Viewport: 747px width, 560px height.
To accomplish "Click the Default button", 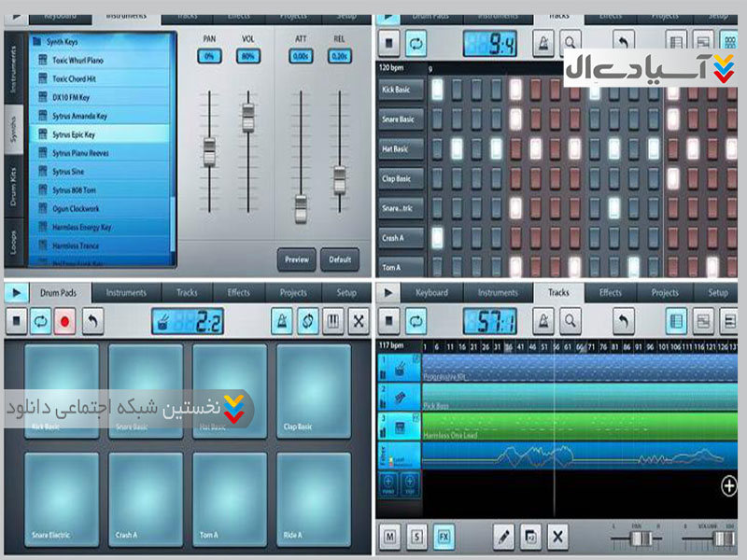I will [x=340, y=259].
